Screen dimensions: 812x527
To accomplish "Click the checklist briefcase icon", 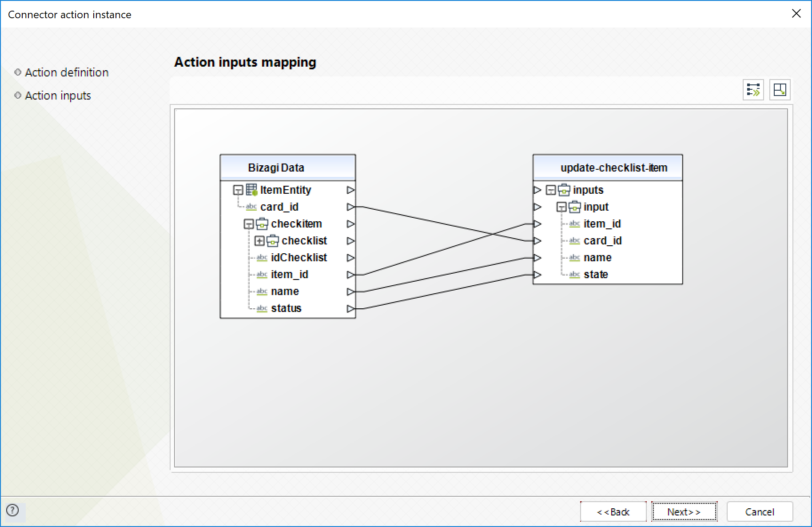I will coord(272,240).
